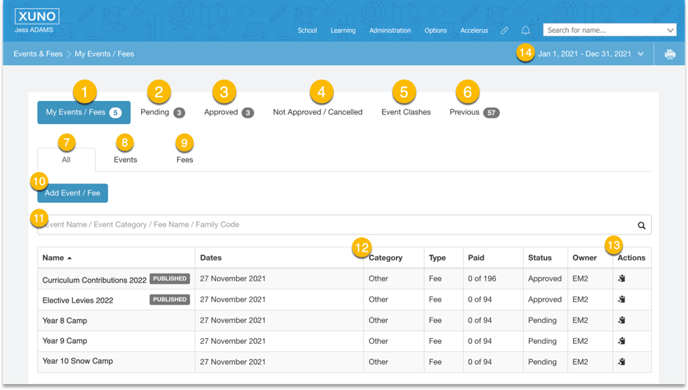This screenshot has height=390, width=688.
Task: Open Year 10 Snow Camp entry
Action: (x=78, y=361)
